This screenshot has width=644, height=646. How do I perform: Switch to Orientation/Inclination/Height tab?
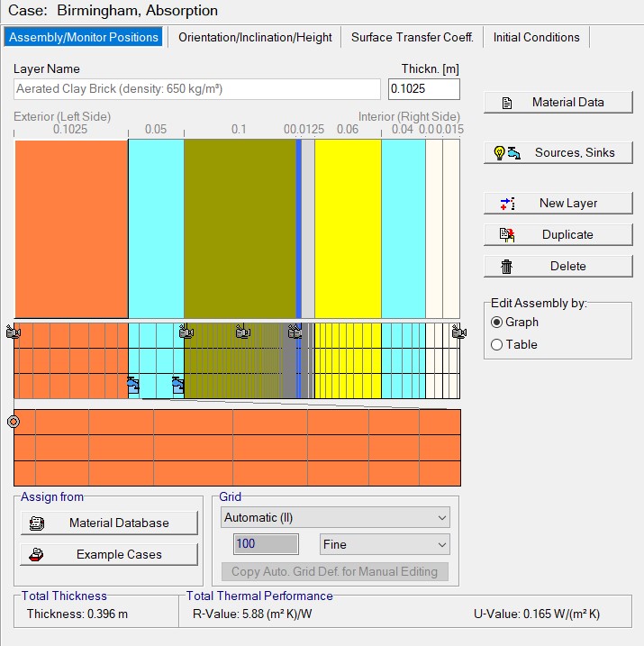click(255, 37)
